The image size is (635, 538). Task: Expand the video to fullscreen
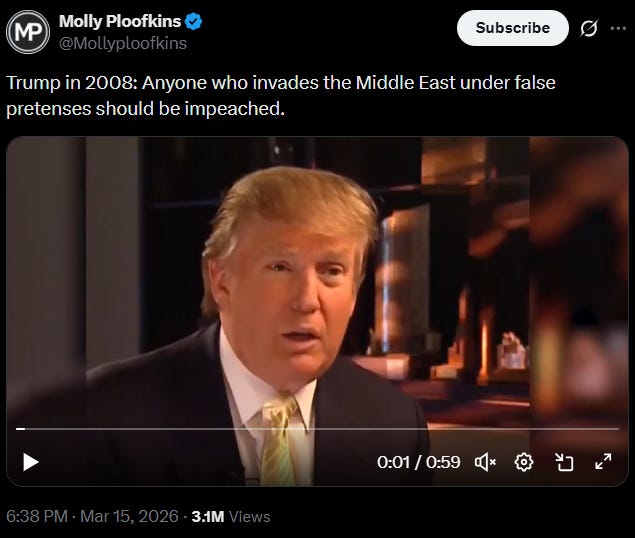pyautogui.click(x=603, y=462)
